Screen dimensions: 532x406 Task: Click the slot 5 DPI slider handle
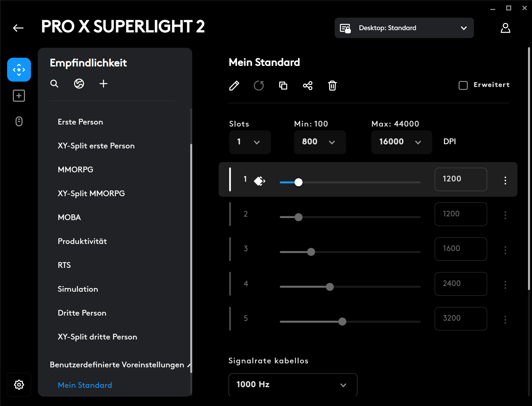click(x=342, y=322)
